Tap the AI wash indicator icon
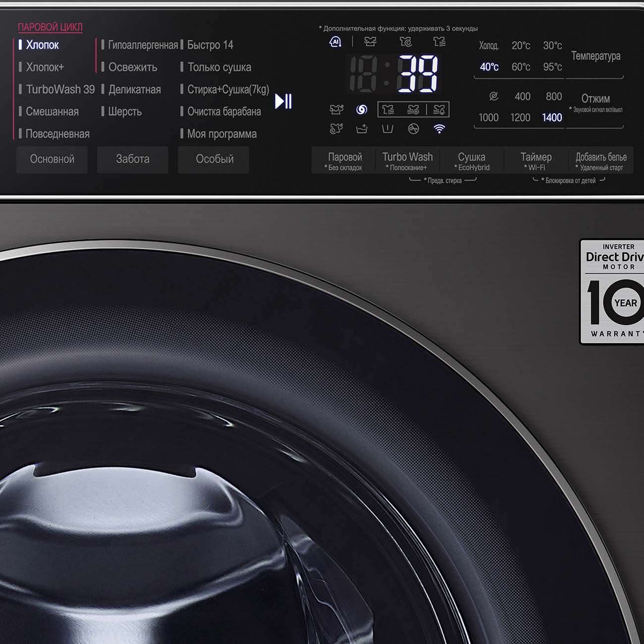Viewport: 644px width, 644px height. point(335,42)
